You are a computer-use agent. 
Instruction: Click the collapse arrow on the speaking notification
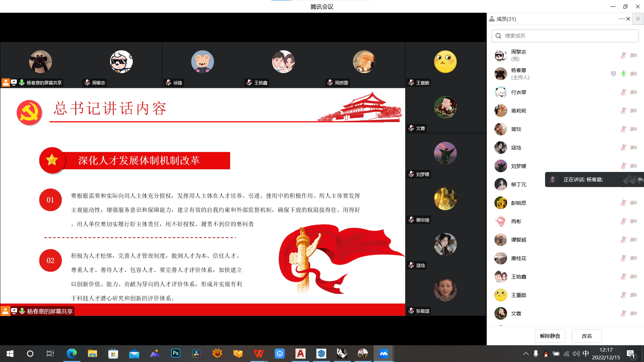tap(640, 180)
